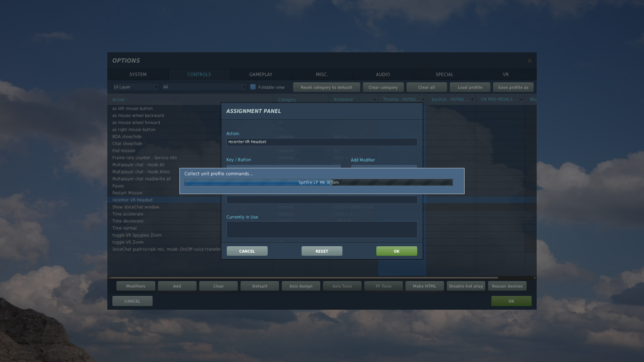
Task: Click the Add button
Action: click(177, 286)
